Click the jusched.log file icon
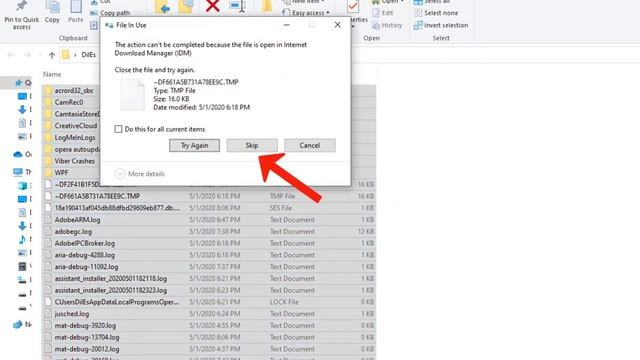This screenshot has height=360, width=640. point(48,314)
